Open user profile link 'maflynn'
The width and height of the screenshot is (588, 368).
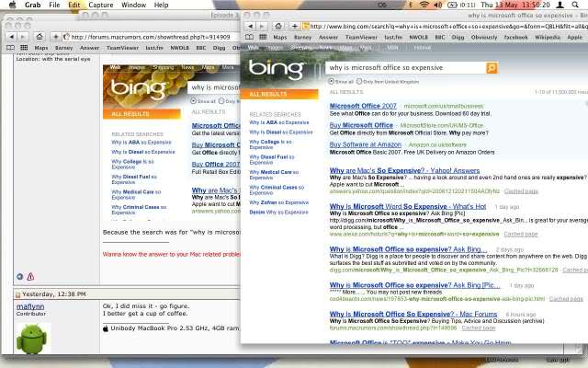(30, 306)
